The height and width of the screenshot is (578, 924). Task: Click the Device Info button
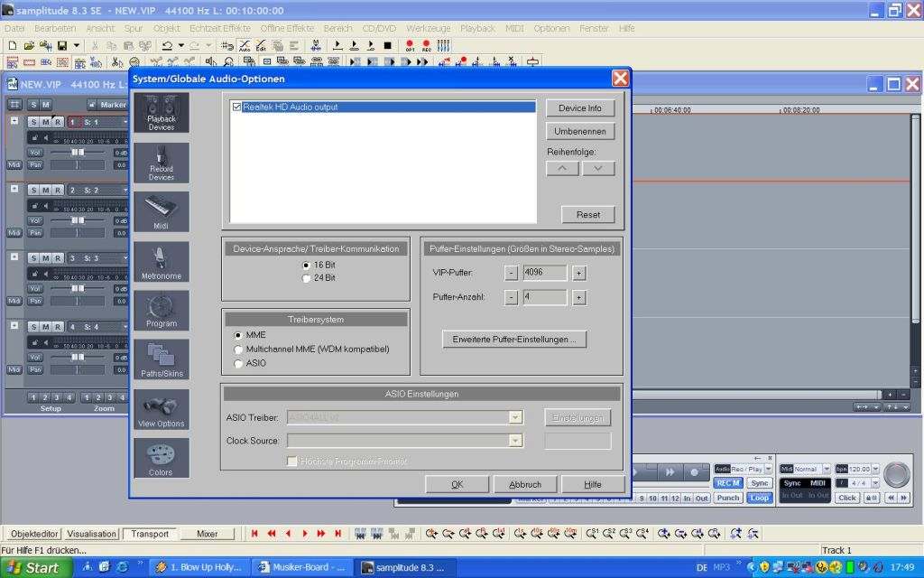pyautogui.click(x=580, y=108)
